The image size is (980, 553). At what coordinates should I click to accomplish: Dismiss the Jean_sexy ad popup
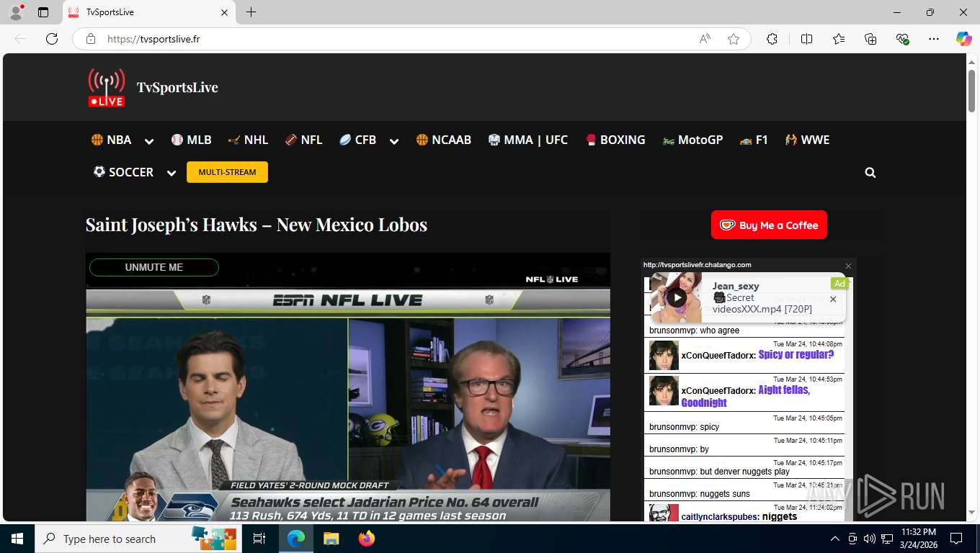coord(833,299)
